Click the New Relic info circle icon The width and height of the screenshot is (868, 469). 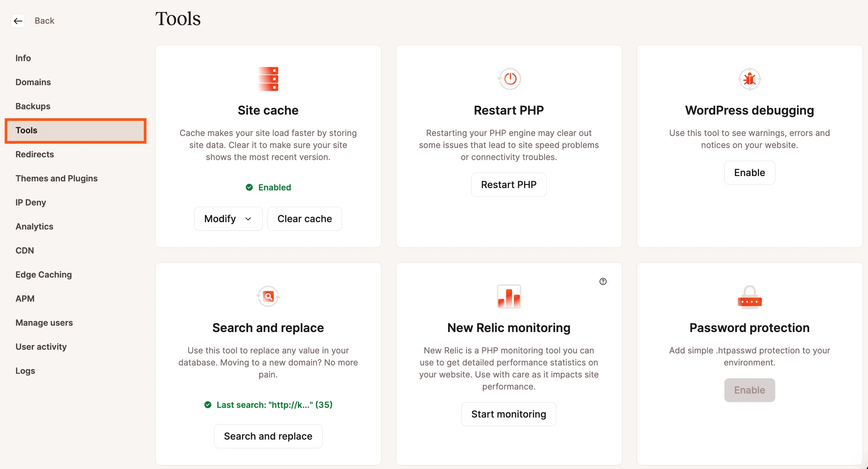pos(603,281)
